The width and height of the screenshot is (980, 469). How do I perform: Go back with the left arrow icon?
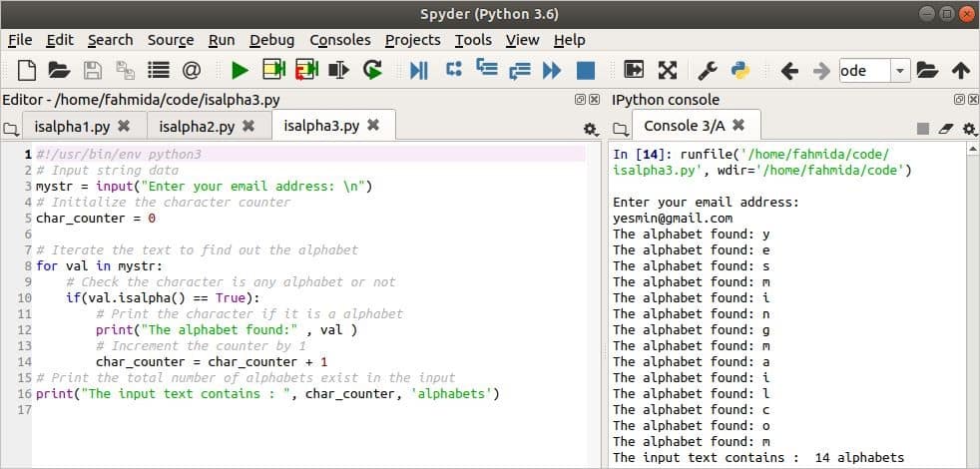pyautogui.click(x=789, y=71)
